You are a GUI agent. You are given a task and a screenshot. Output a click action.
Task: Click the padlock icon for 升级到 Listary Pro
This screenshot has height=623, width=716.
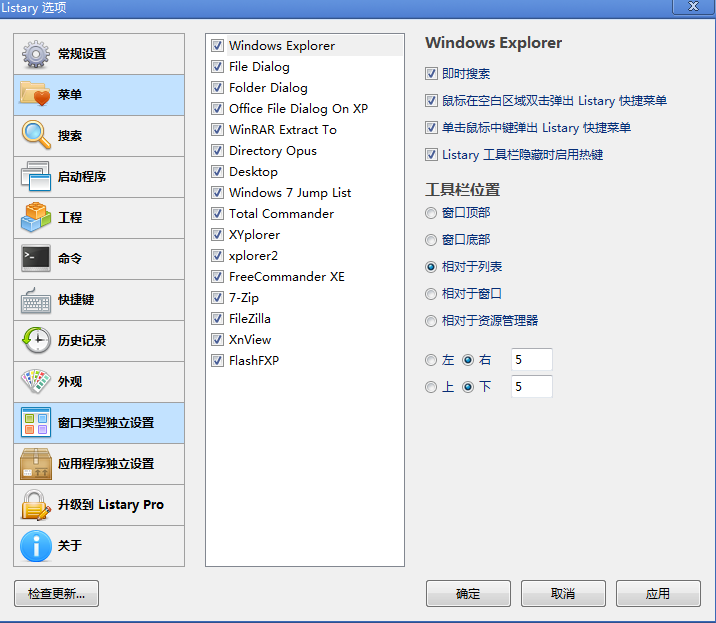click(x=36, y=505)
